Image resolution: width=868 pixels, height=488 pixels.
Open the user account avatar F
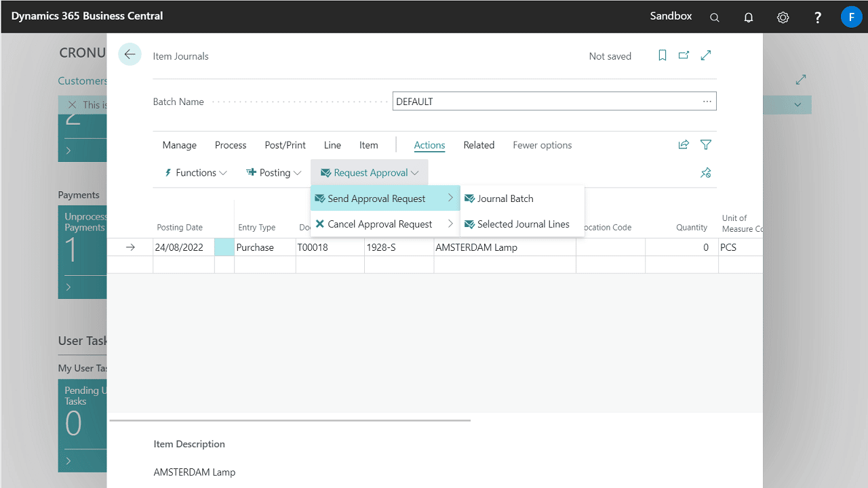(851, 16)
